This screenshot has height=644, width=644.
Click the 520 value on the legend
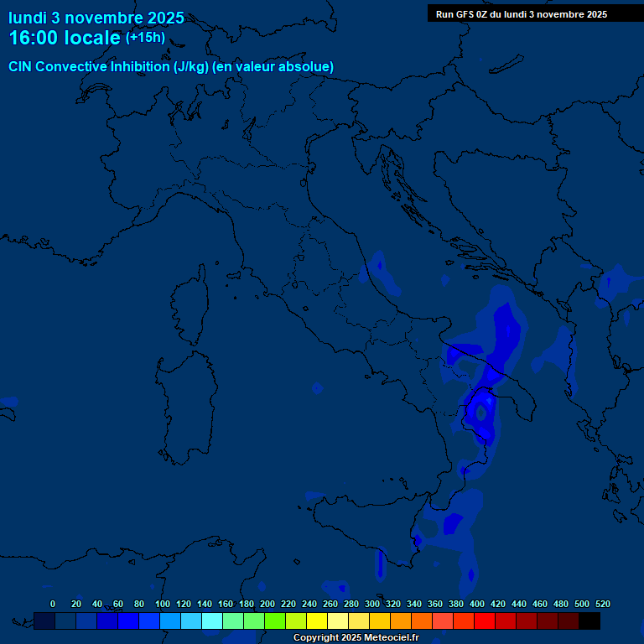point(602,604)
